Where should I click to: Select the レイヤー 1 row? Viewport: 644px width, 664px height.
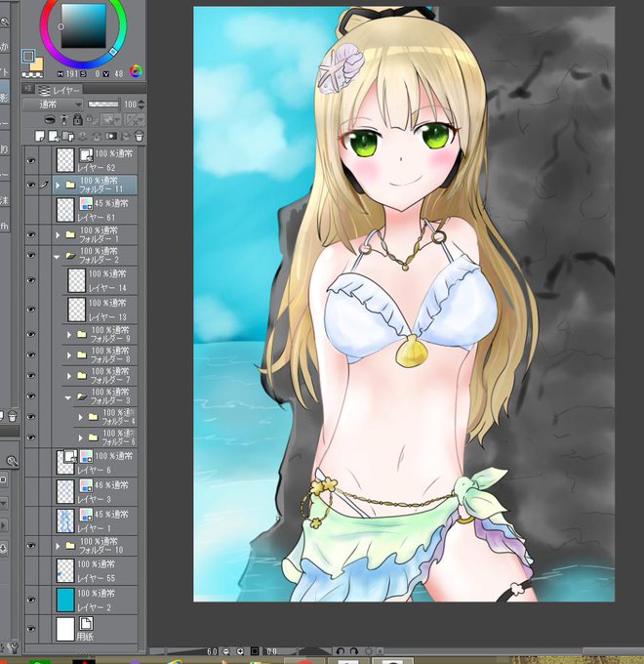(x=95, y=521)
